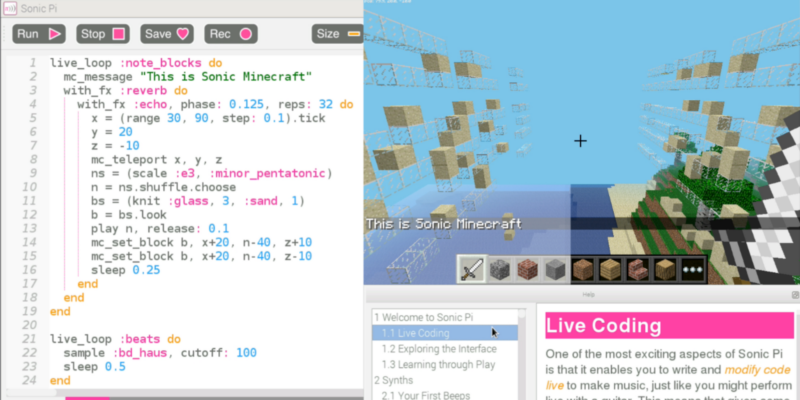Click ':beats' in second live_loop
The image size is (800, 400).
(140, 339)
